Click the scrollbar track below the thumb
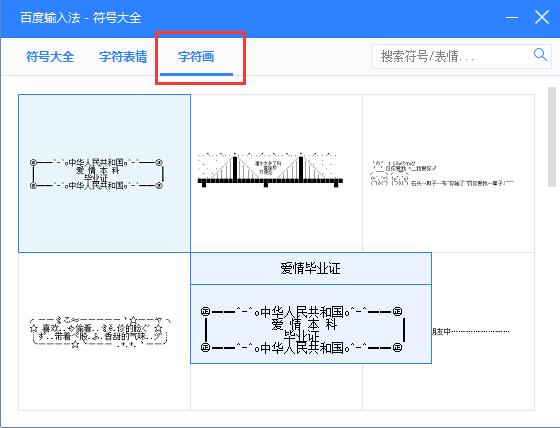This screenshot has height=428, width=560. [552, 300]
